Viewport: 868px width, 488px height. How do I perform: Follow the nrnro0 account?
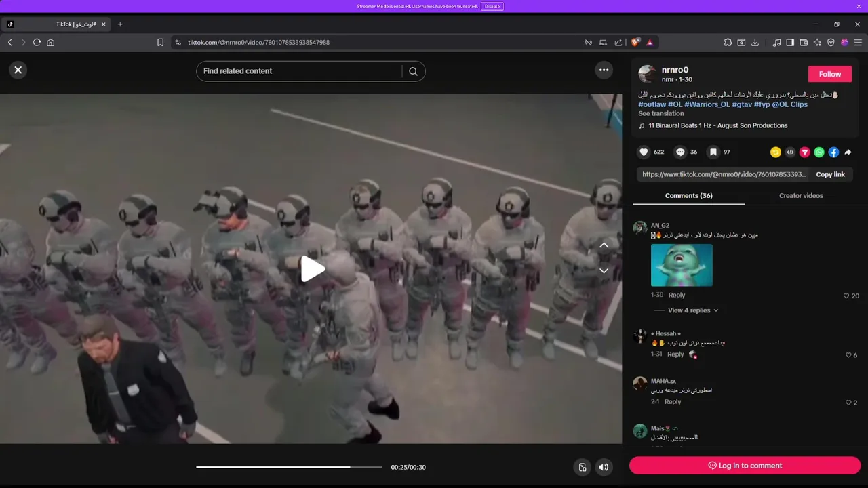pyautogui.click(x=829, y=74)
